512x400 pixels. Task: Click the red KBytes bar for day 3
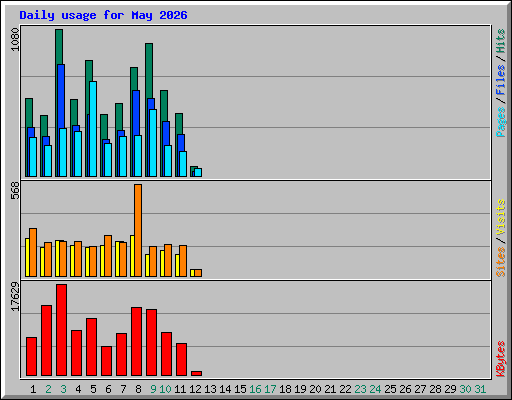61,330
